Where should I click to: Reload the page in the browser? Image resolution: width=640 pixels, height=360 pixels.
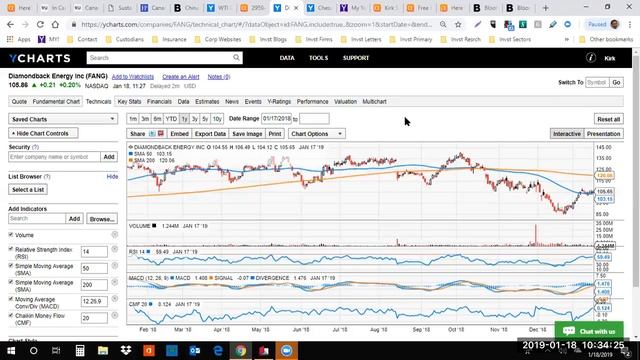(x=40, y=24)
